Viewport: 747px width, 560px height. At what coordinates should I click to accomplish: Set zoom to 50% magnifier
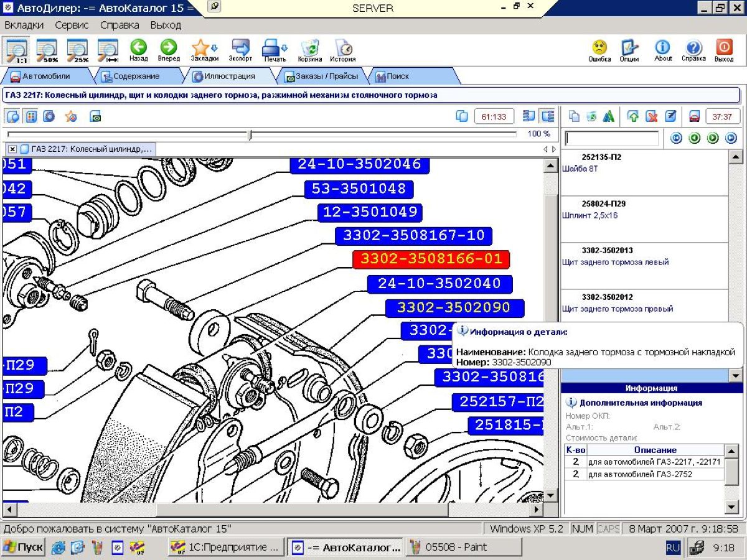point(47,50)
